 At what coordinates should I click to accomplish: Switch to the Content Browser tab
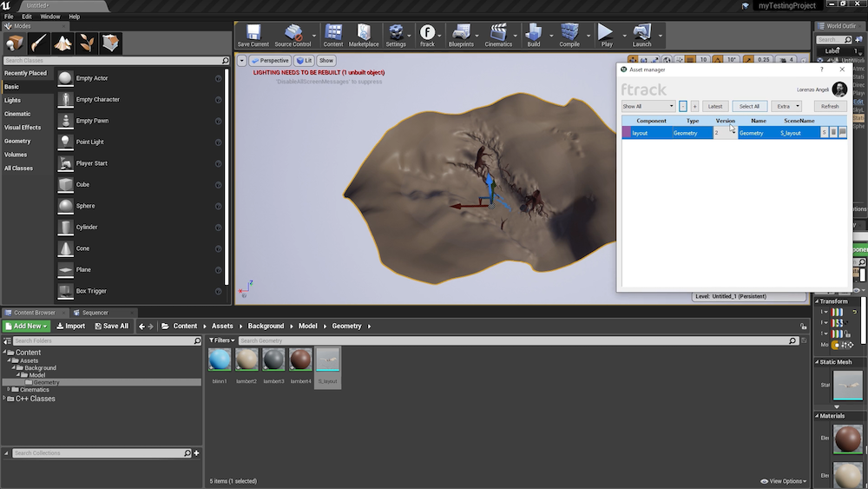(x=35, y=313)
